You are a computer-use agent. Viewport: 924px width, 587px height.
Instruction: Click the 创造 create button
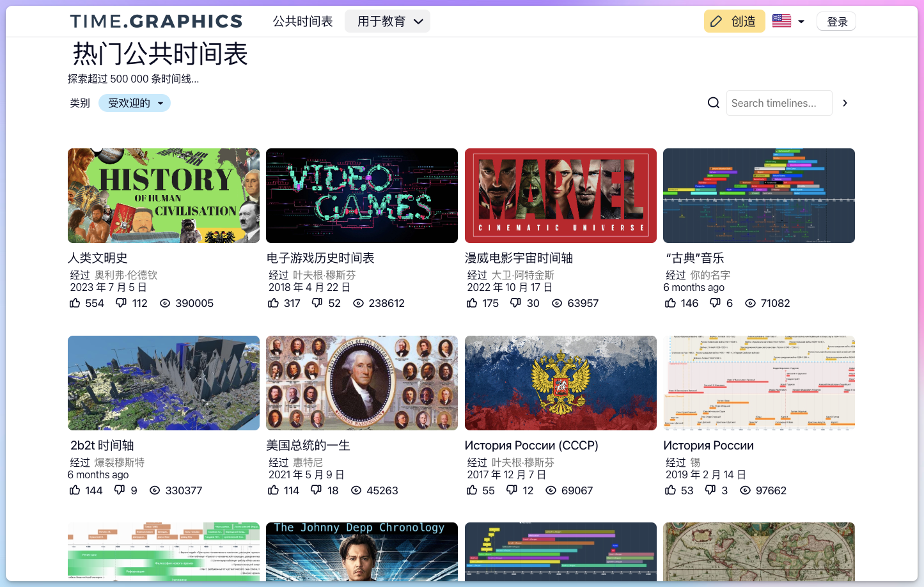[734, 21]
